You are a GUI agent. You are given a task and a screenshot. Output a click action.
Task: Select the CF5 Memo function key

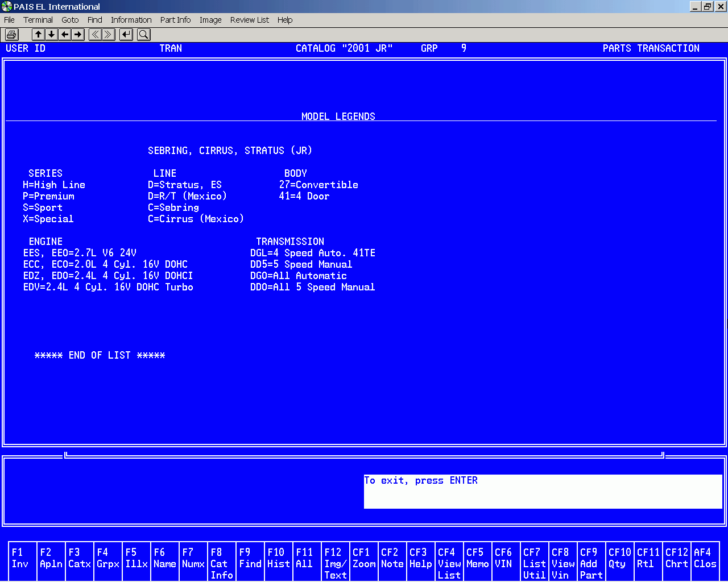(478, 562)
